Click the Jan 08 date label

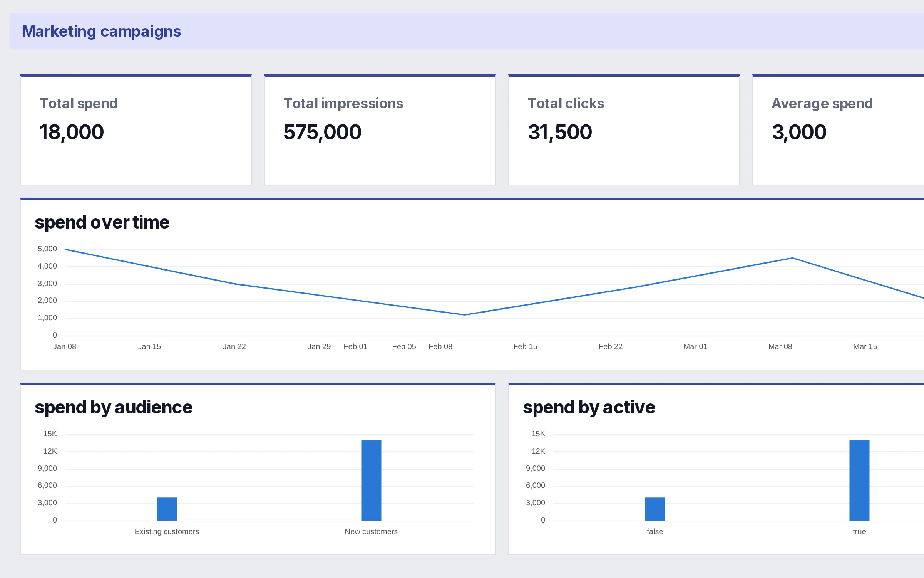[65, 346]
